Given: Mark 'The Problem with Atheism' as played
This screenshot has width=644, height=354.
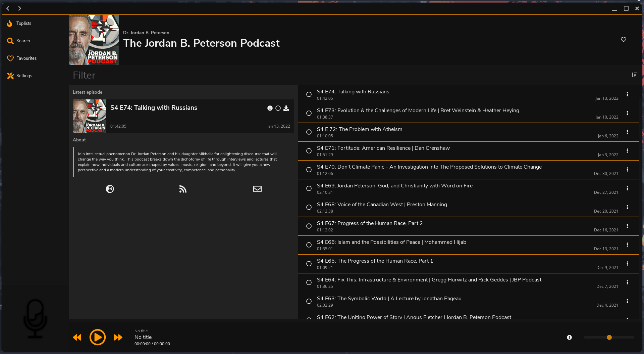Looking at the screenshot, I should click(x=309, y=132).
